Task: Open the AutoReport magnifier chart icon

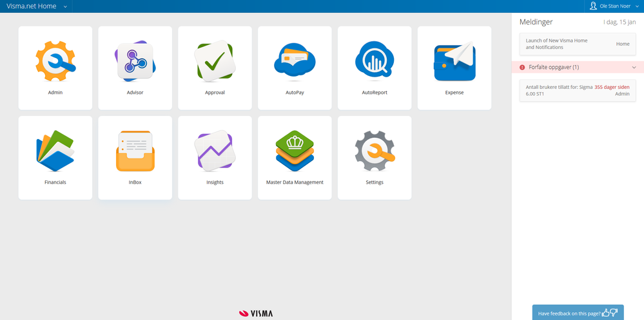Action: click(x=375, y=60)
